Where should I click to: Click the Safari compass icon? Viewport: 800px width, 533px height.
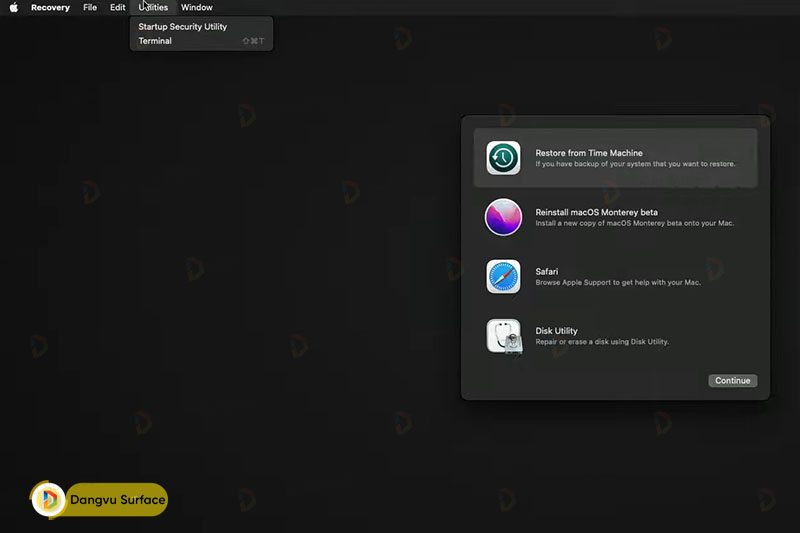coord(503,277)
